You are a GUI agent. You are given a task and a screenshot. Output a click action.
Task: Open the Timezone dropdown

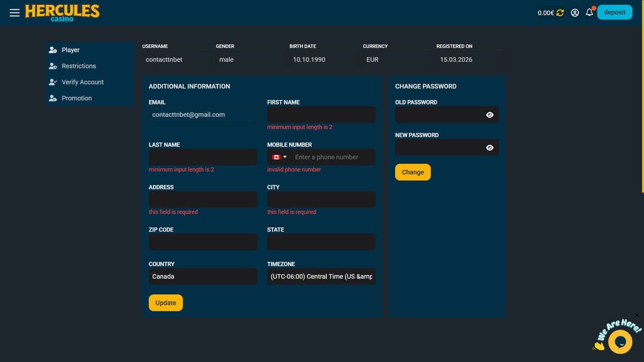click(x=321, y=277)
